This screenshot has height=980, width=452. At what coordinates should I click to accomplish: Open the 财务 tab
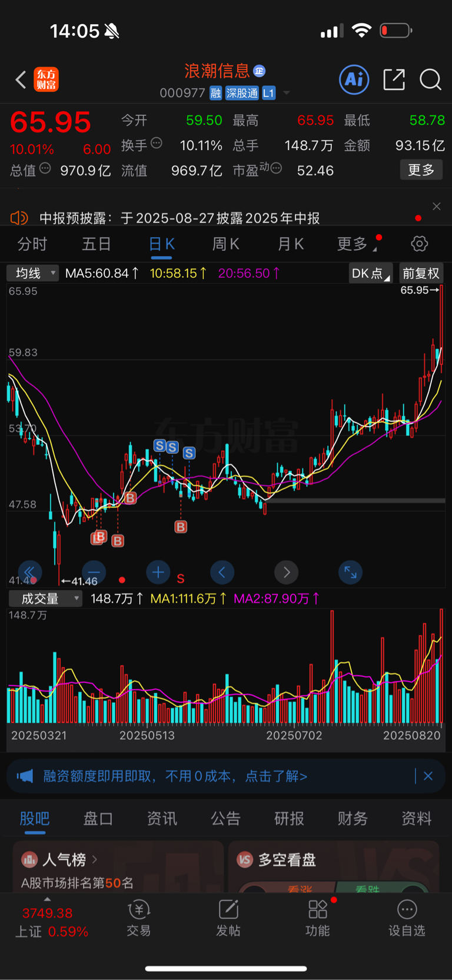click(353, 819)
